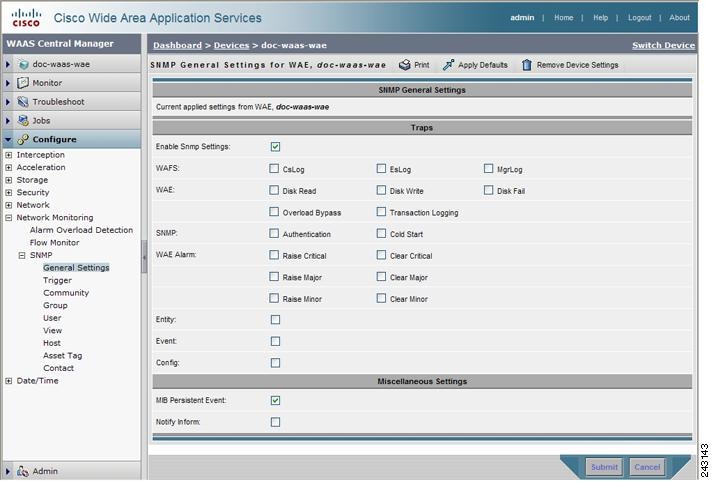The width and height of the screenshot is (712, 481).
Task: Expand the Network tree node
Action: [9, 205]
